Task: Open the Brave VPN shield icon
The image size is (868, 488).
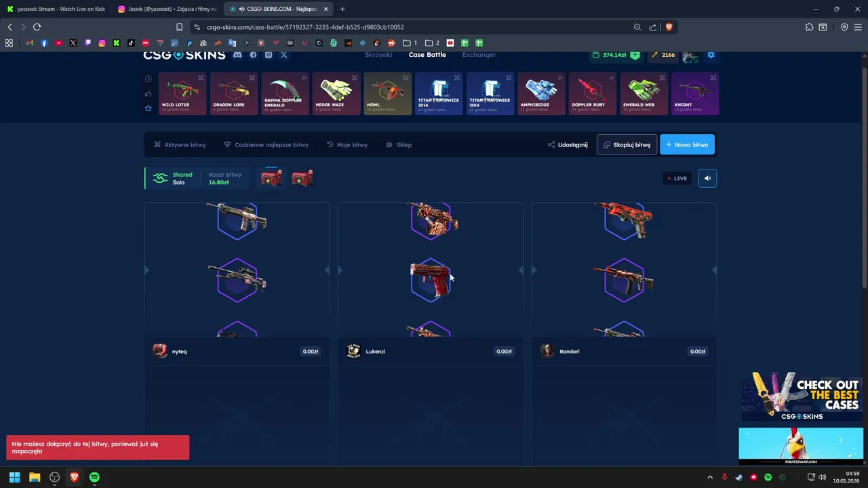Action: tap(844, 27)
